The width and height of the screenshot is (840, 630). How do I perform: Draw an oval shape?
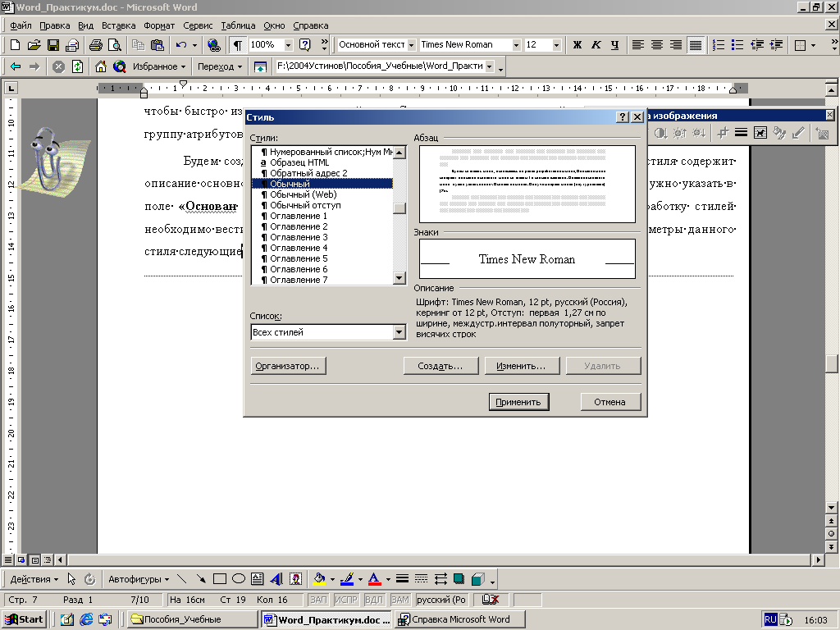tap(239, 579)
